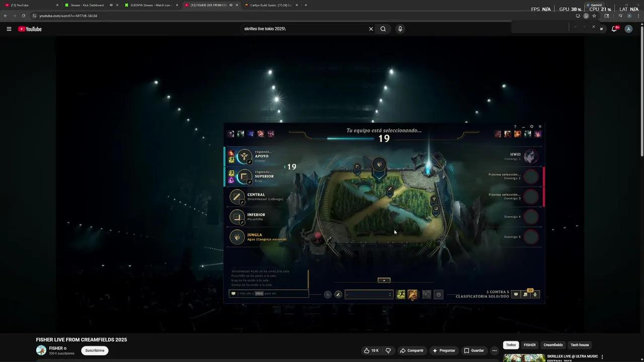This screenshot has height=362, width=644.
Task: Click the YouTube search magnifier button
Action: pyautogui.click(x=383, y=29)
